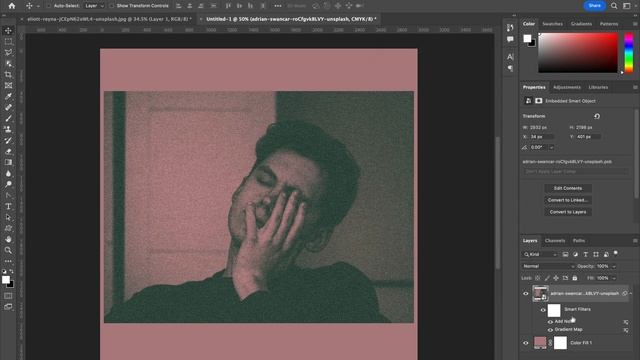This screenshot has height=360, width=640.
Task: Click the color picker saturation field
Action: pos(578,53)
